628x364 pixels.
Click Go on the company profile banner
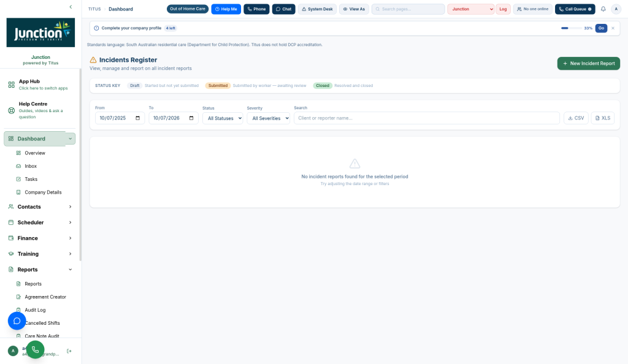(x=601, y=28)
